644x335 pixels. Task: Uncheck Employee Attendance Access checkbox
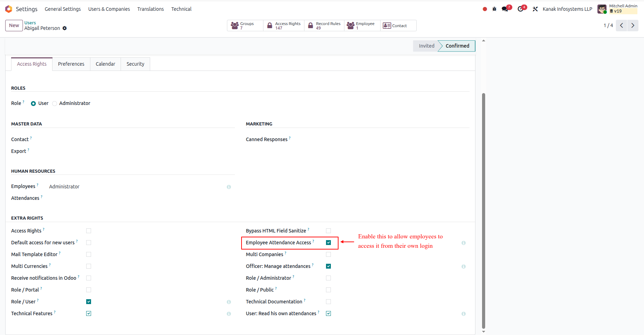(x=328, y=243)
